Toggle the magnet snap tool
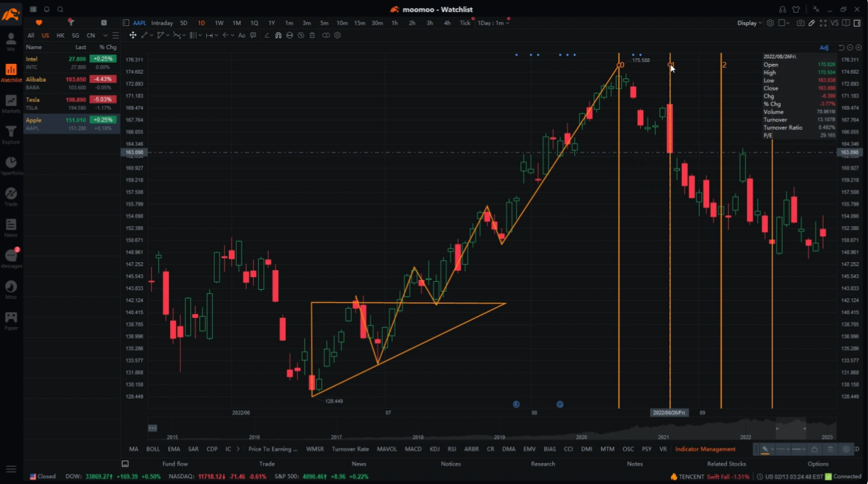868x484 pixels. point(278,35)
